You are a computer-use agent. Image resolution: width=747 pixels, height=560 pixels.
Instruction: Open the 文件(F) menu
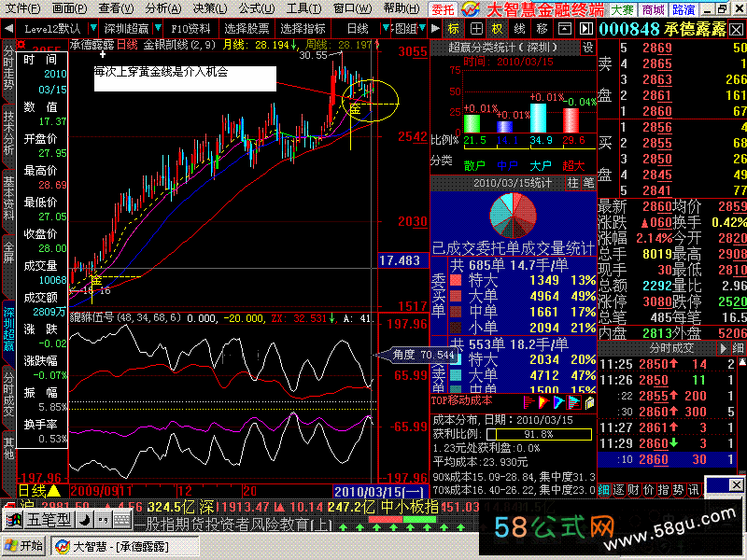coord(21,8)
